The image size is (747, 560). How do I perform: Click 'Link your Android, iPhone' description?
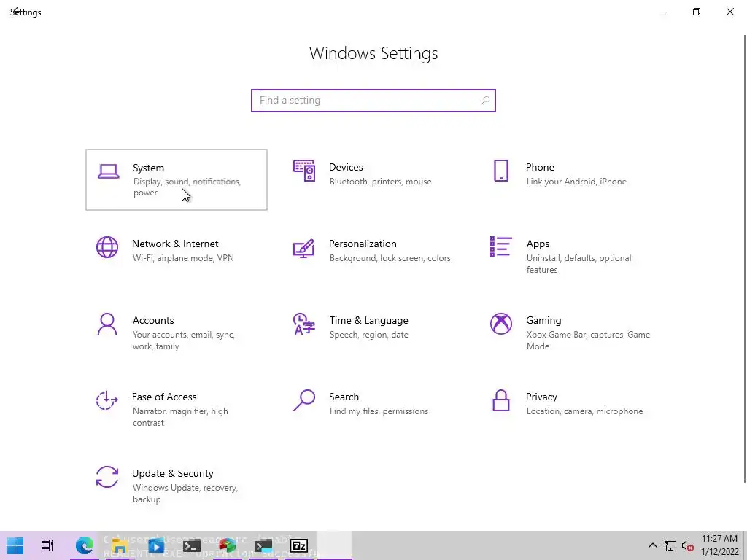click(x=576, y=182)
